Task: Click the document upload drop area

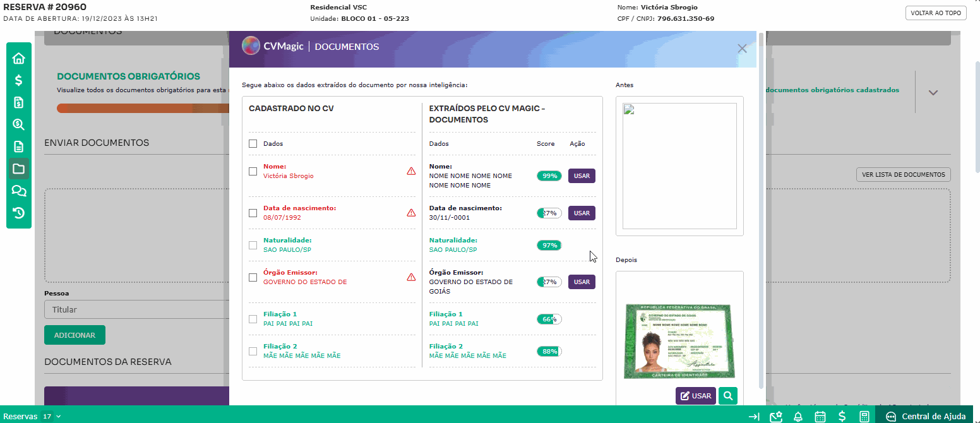Action: [x=136, y=235]
